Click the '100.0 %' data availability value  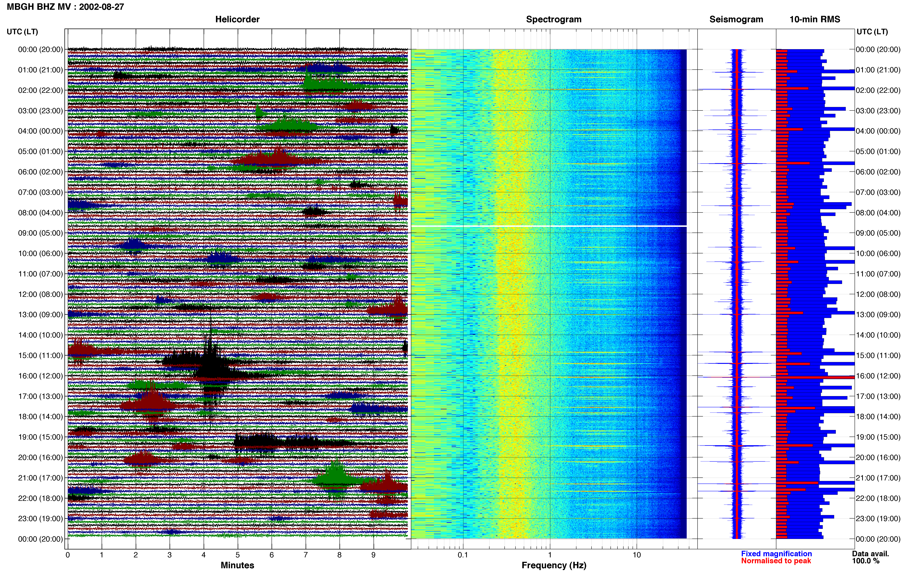(865, 561)
